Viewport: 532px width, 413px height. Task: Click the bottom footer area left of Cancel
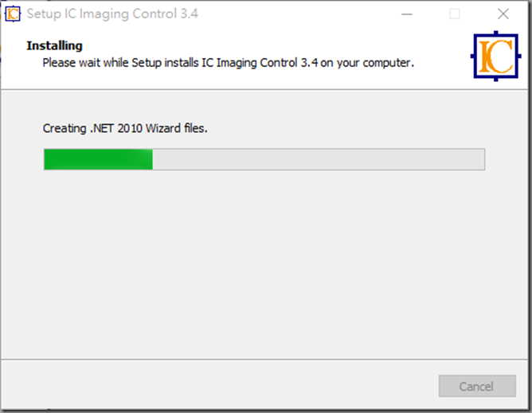(x=217, y=386)
